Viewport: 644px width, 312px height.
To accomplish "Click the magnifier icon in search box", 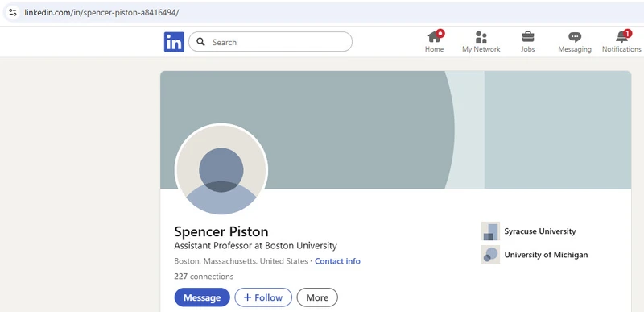I will tap(200, 42).
